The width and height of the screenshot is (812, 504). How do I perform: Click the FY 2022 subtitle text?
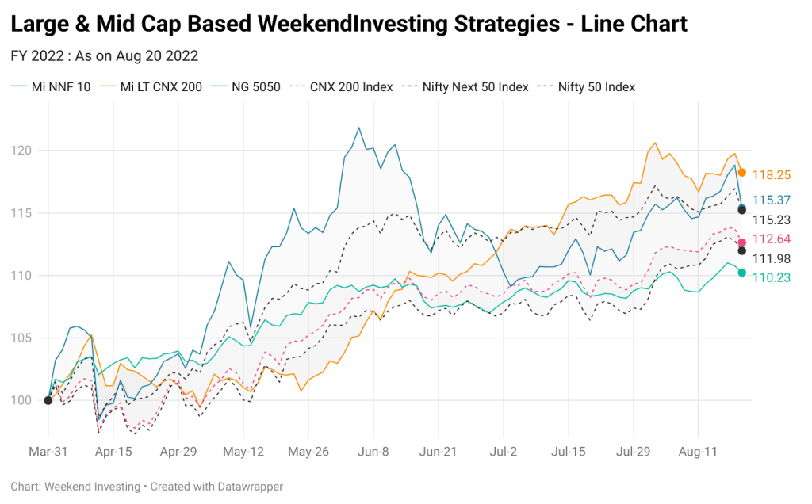click(105, 56)
